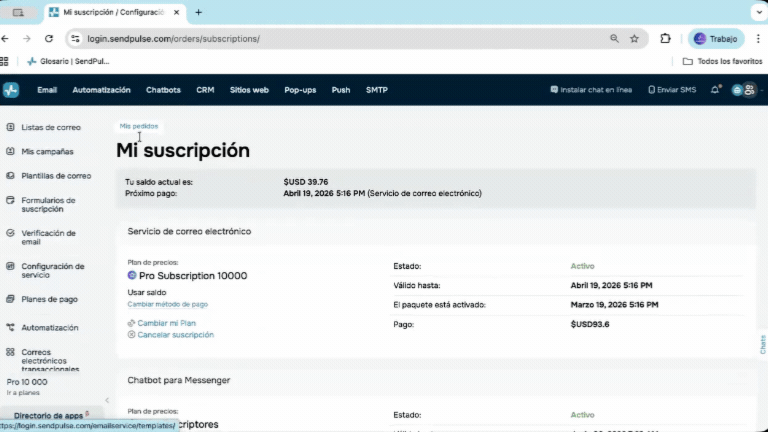The height and width of the screenshot is (432, 768).
Task: Click the Mis campañas sidebar icon
Action: pyautogui.click(x=10, y=152)
